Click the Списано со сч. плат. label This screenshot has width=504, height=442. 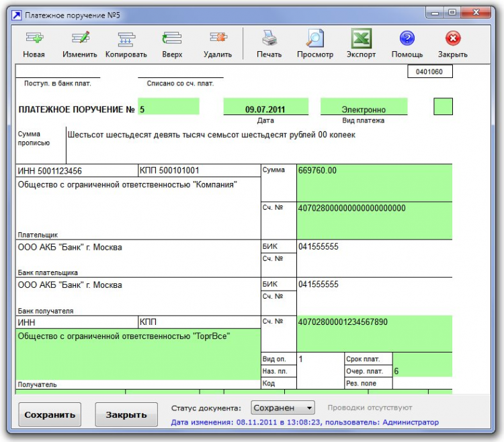point(180,83)
